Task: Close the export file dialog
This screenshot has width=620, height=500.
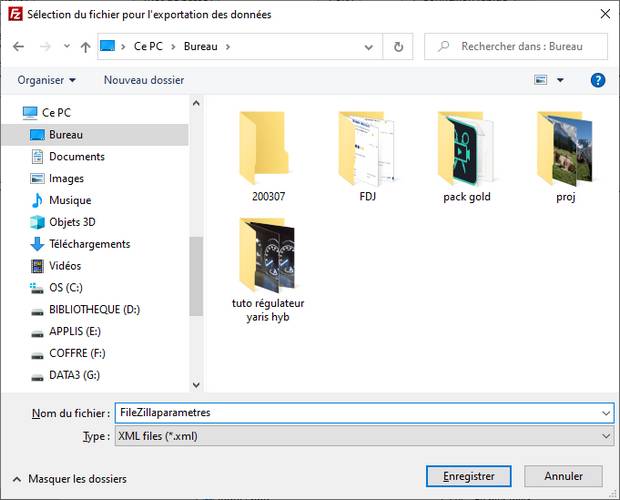Action: [x=605, y=14]
